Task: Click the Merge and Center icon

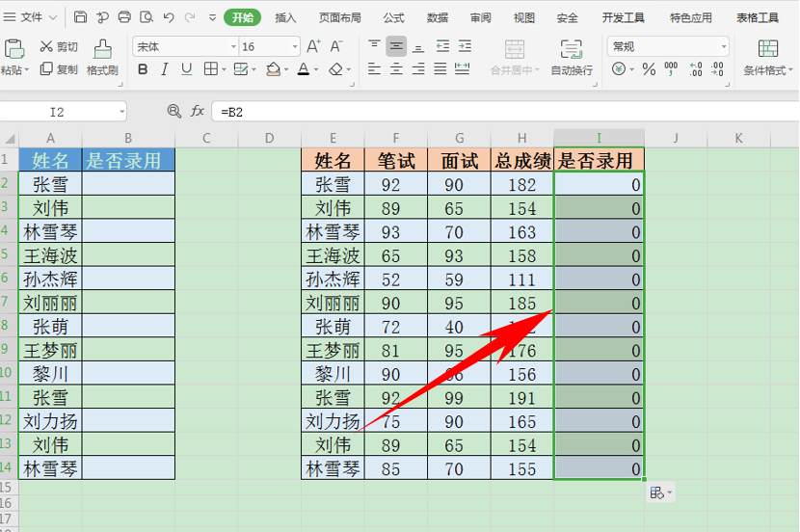Action: (x=515, y=49)
